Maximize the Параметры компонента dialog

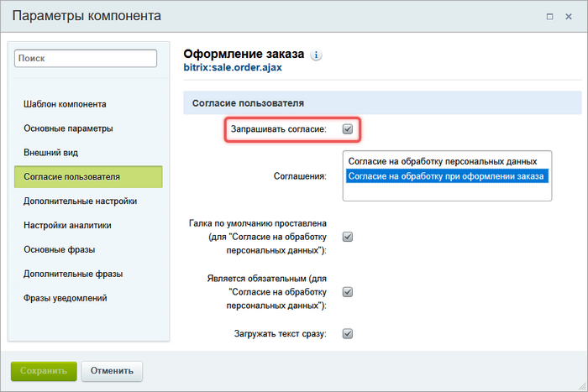(549, 16)
